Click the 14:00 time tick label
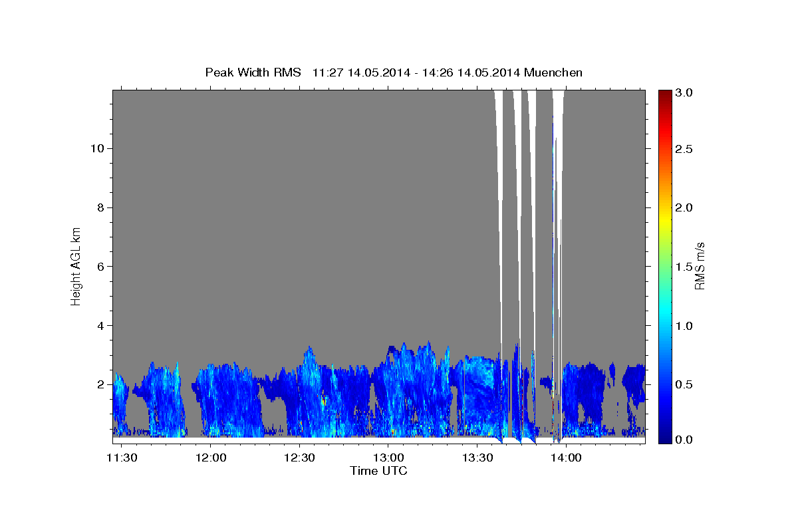Viewport: 798px width, 532px height. [565, 458]
